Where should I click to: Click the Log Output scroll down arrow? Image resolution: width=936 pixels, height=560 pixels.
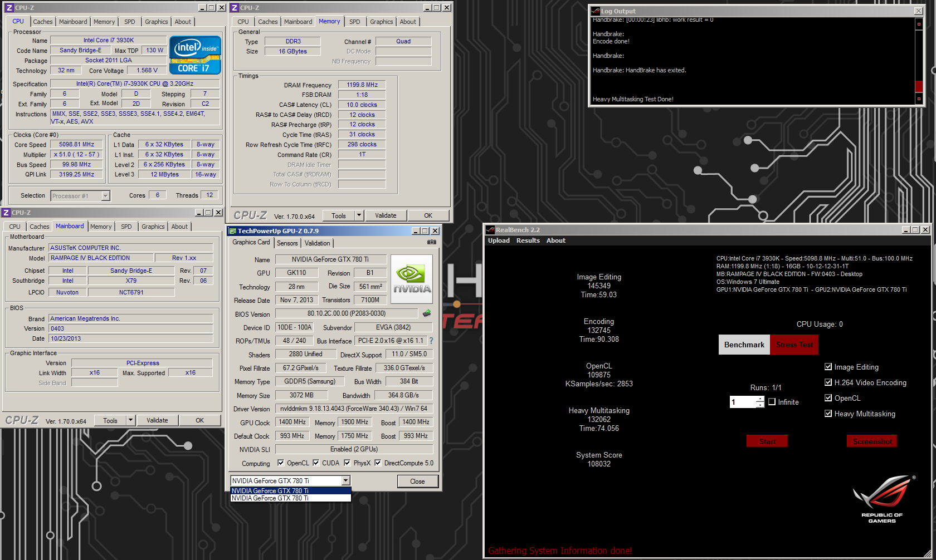(x=919, y=99)
